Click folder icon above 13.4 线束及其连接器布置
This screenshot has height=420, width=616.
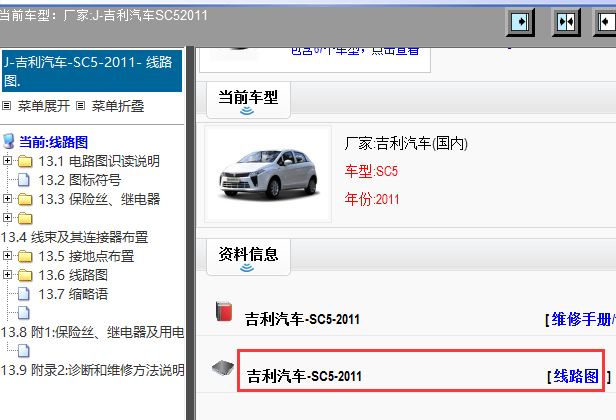click(25, 218)
